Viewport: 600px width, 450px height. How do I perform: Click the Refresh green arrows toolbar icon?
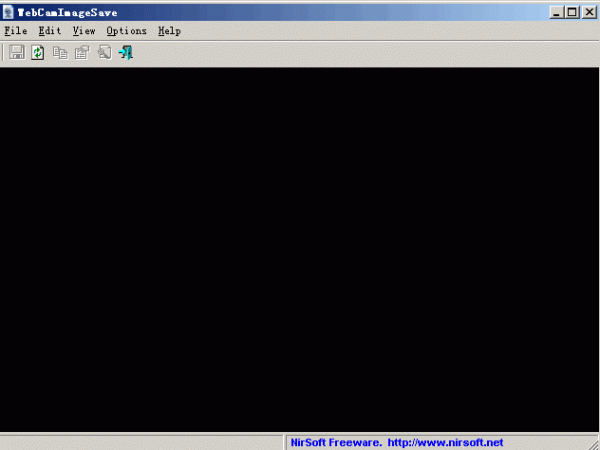[38, 52]
